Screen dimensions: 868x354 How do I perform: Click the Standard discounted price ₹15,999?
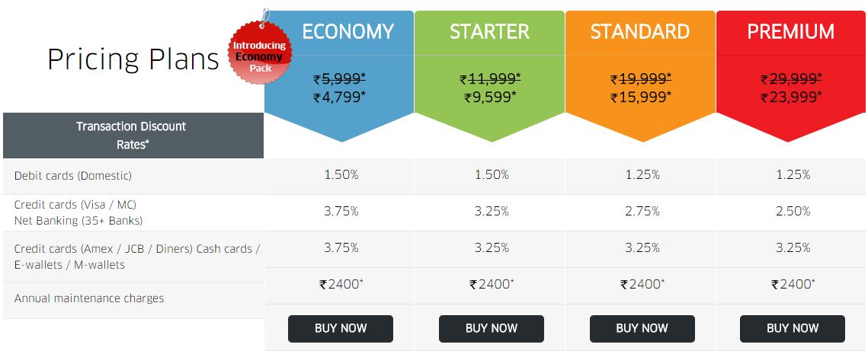point(641,97)
